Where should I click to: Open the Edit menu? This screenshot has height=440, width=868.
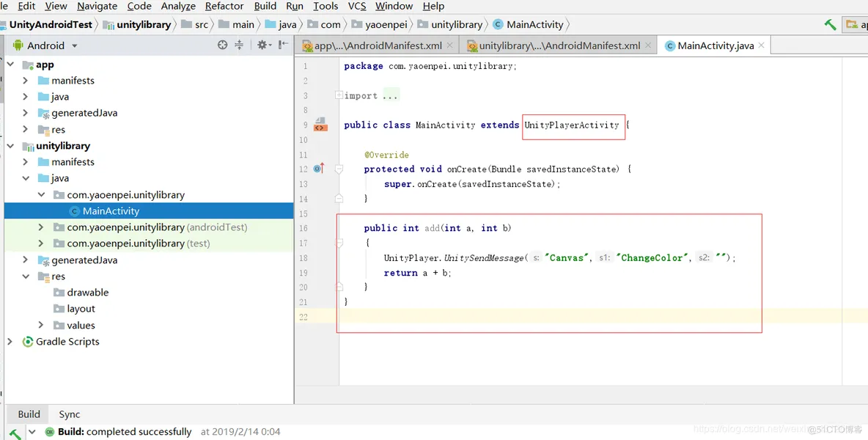[26, 6]
